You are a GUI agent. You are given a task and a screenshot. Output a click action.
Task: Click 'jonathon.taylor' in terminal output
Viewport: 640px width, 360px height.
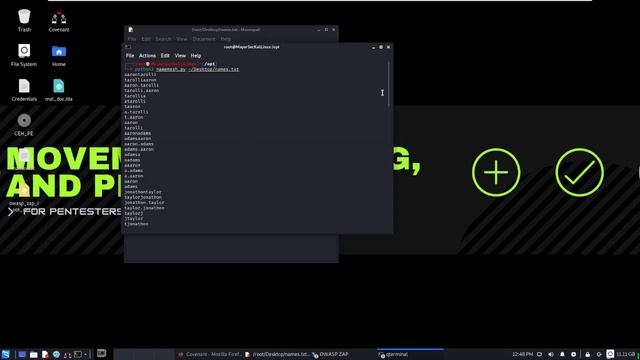tap(144, 202)
